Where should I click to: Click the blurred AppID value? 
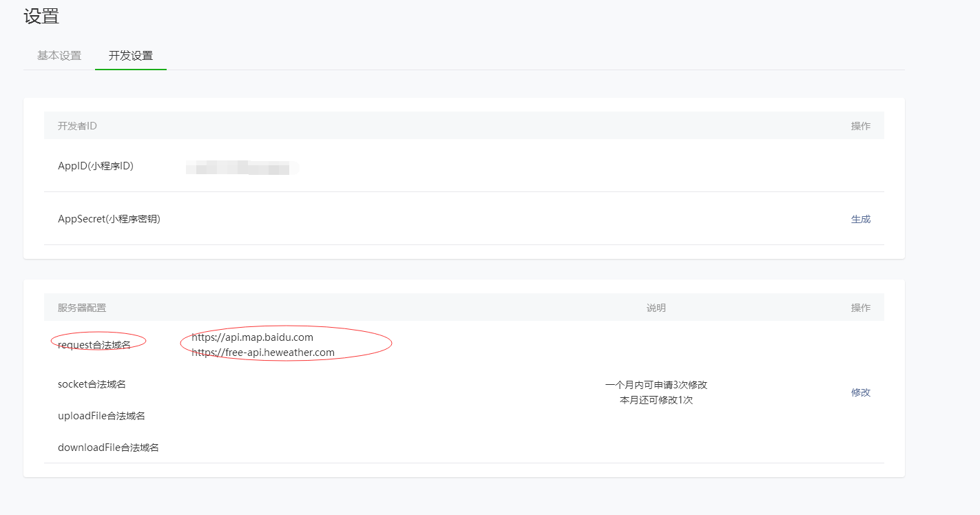pyautogui.click(x=241, y=167)
